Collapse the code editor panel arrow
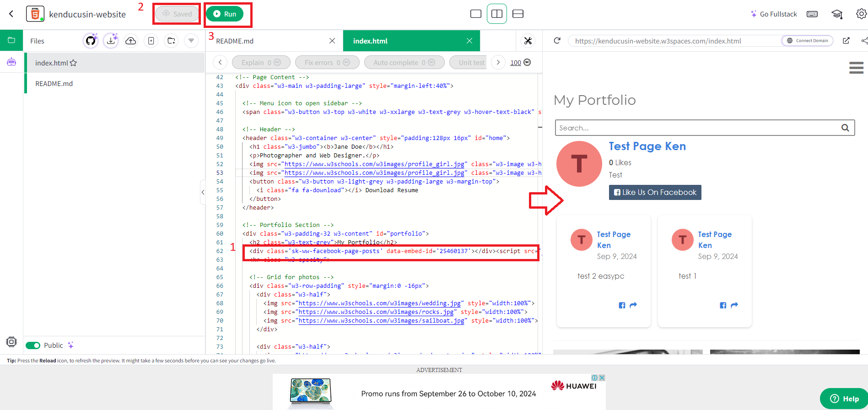The image size is (868, 410). coord(203,192)
